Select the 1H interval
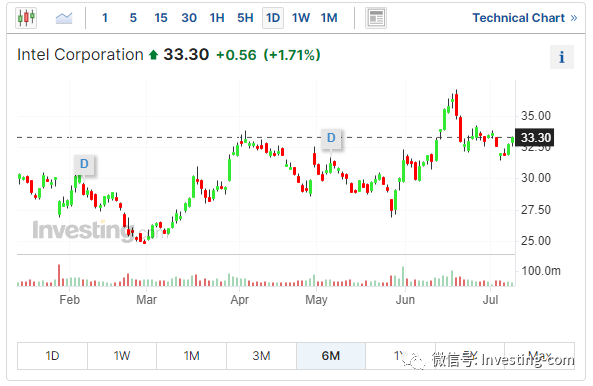This screenshot has height=386, width=593. [217, 18]
